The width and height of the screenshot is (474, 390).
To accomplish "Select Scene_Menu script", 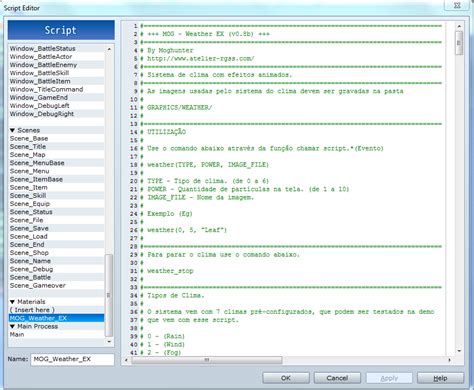I will 57,171.
